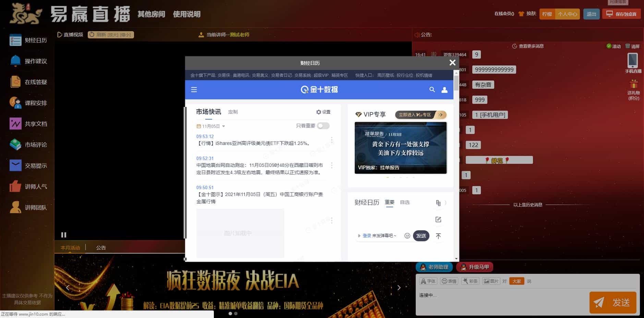Select the 定制 tab beside 市场快讯
The height and width of the screenshot is (318, 644).
(233, 112)
